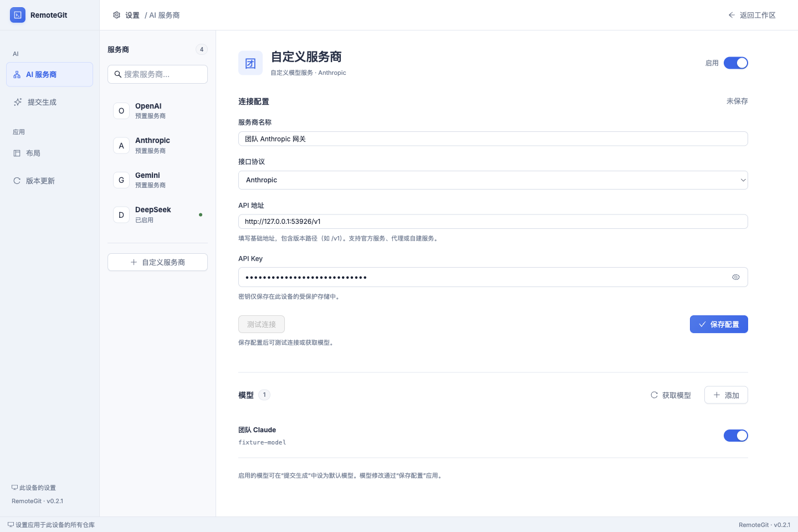The width and height of the screenshot is (798, 532).
Task: Click "RemoteGit · v0.2.1" in status bar
Action: click(x=765, y=525)
